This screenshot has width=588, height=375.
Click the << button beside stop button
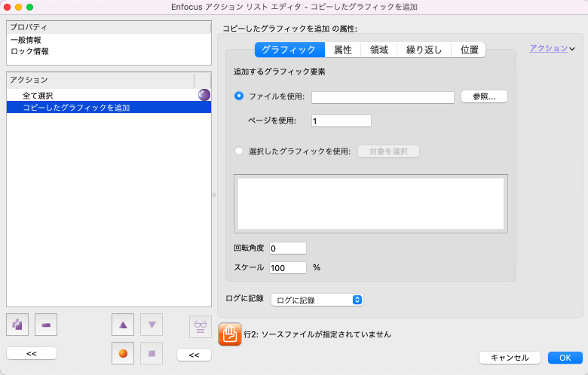194,355
